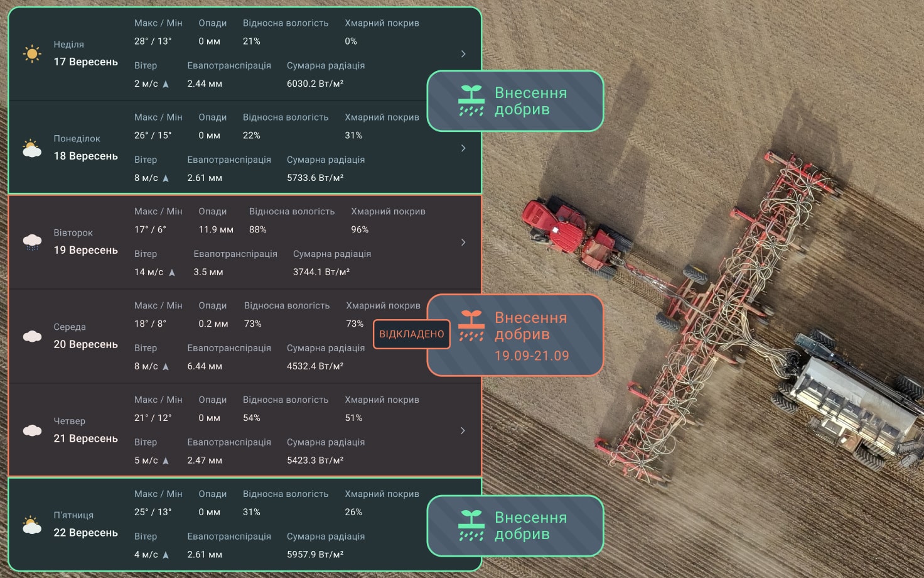
Task: Click the partly cloudy icon for 18 Вересень
Action: click(32, 148)
